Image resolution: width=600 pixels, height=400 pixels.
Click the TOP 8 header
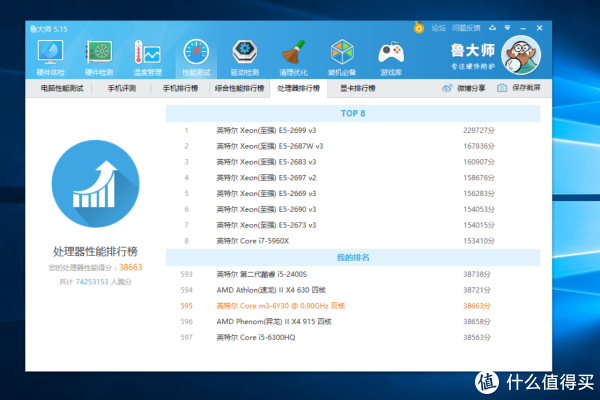[353, 113]
